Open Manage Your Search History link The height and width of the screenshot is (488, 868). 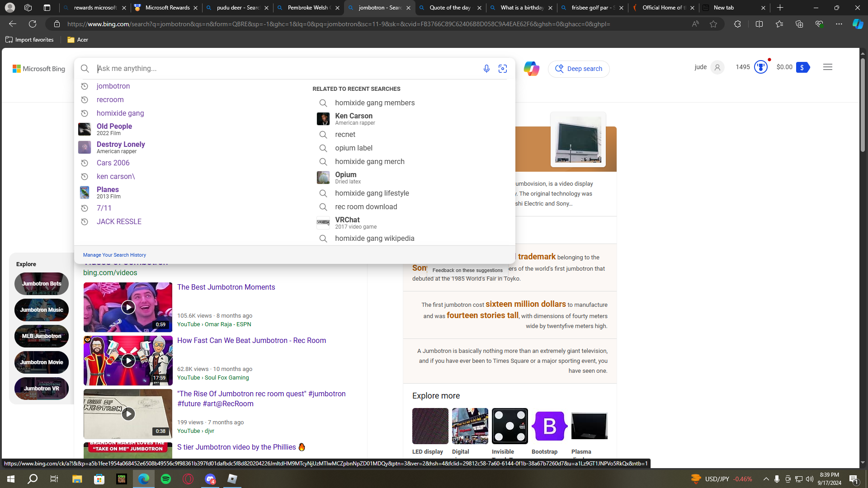114,255
